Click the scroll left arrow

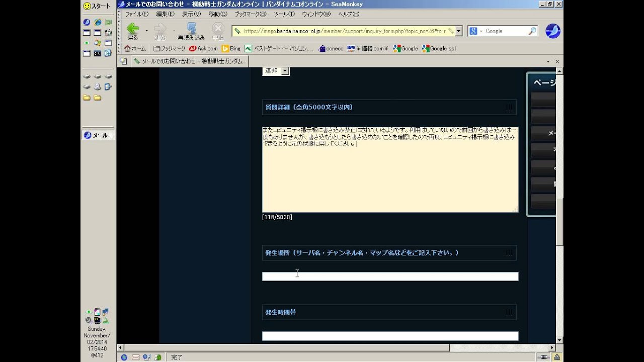tap(120, 347)
